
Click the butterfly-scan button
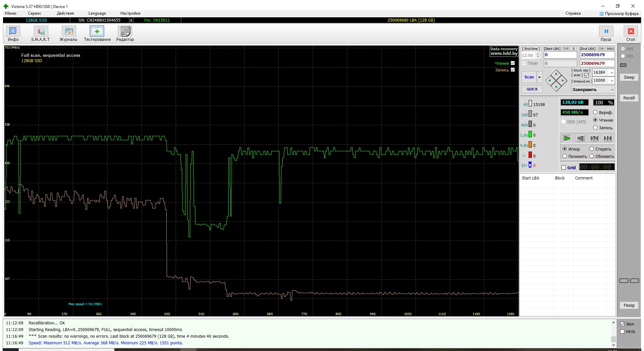pyautogui.click(x=608, y=138)
